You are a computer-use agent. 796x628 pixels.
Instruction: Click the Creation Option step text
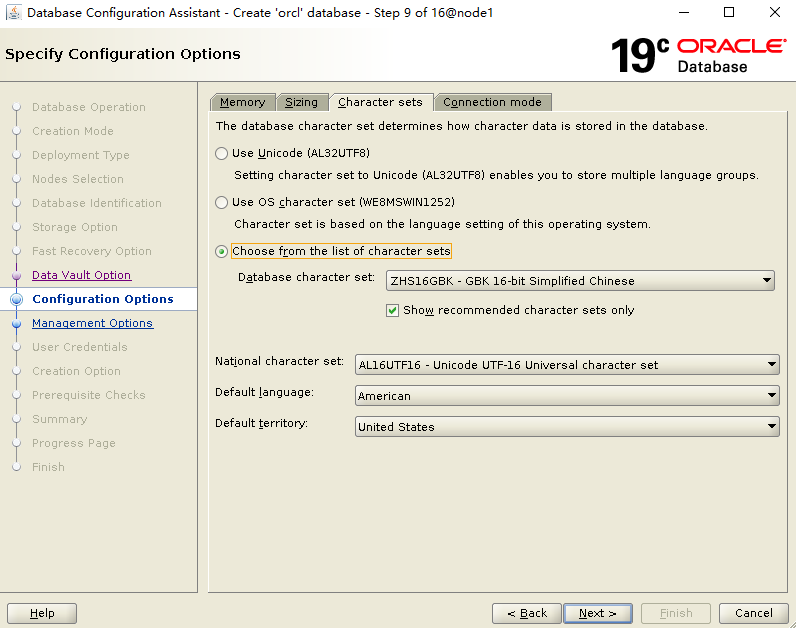tap(77, 371)
